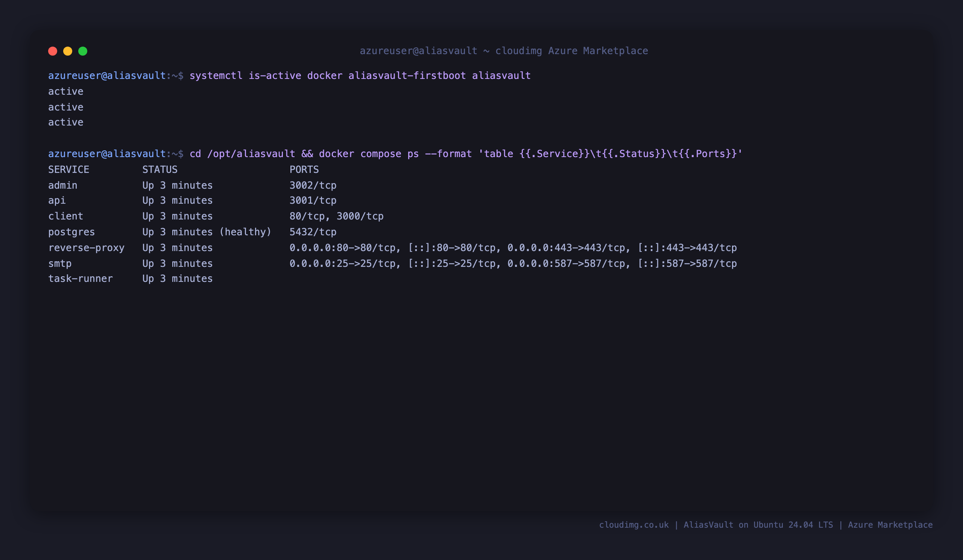The height and width of the screenshot is (560, 963).
Task: Click the 'Up 3 minutes' status for smtp
Action: tap(178, 263)
